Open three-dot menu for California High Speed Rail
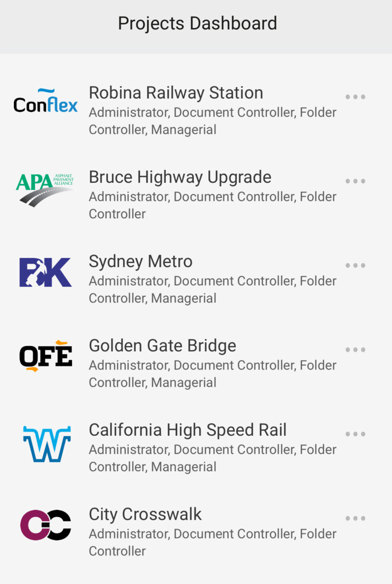This screenshot has width=392, height=584. 355,434
